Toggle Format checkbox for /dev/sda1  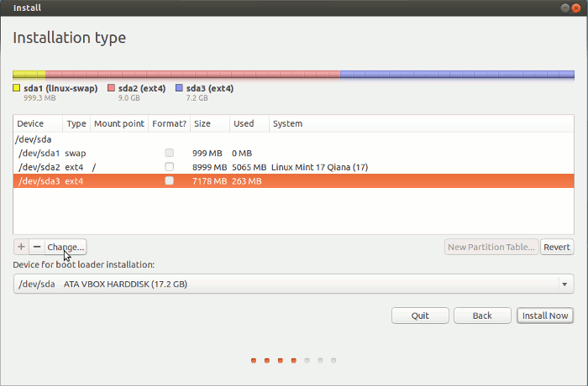[170, 153]
